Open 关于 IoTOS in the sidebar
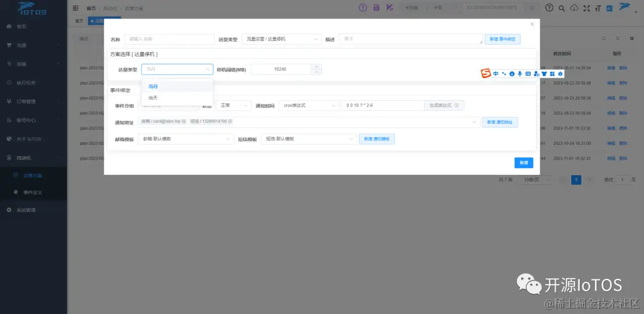Screen dimensions: 644x314 point(33,139)
